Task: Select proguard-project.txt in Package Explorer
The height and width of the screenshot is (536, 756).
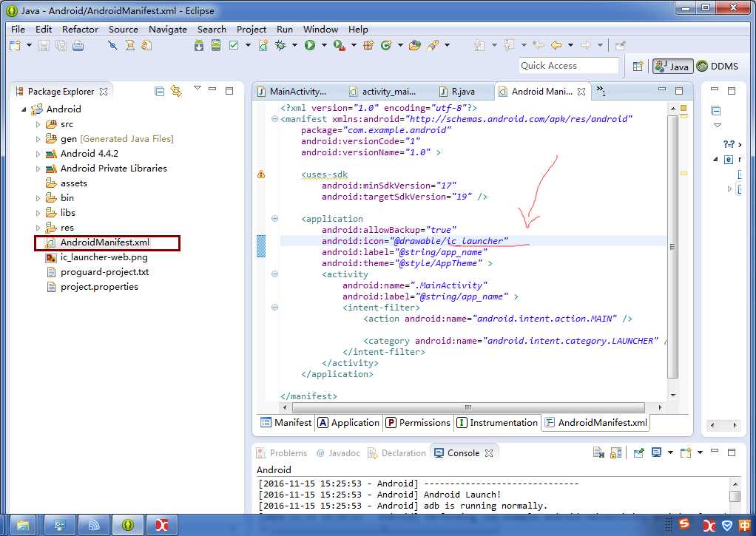Action: tap(104, 272)
